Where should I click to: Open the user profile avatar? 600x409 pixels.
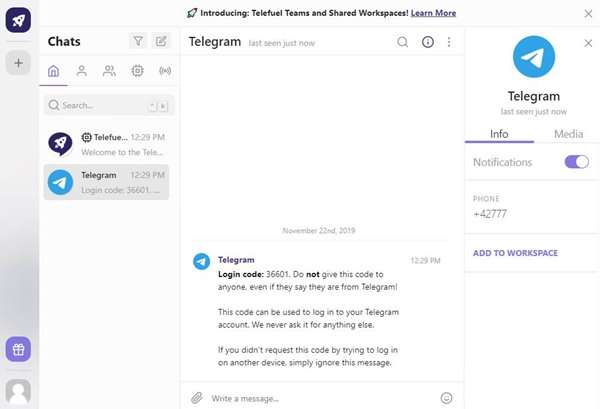click(x=18, y=392)
